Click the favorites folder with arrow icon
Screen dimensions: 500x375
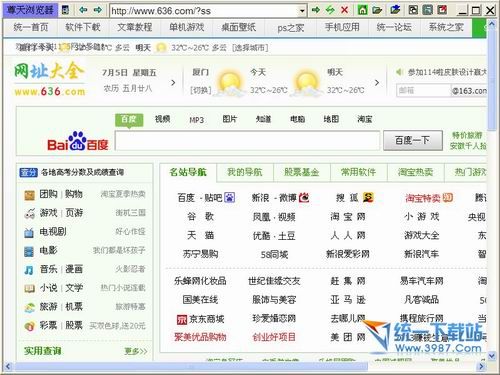point(395,10)
